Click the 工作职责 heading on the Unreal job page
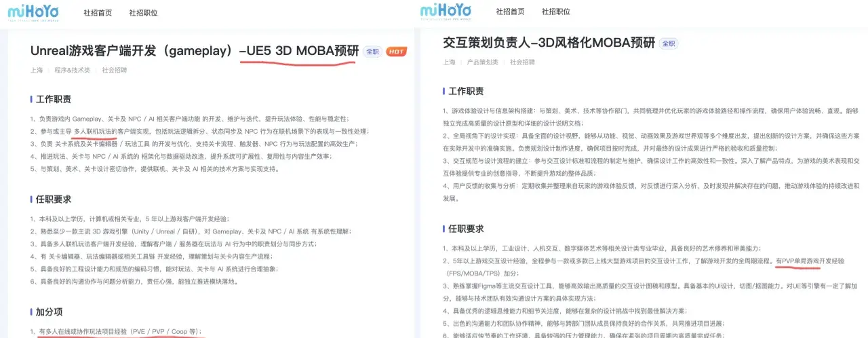The image size is (868, 338). pyautogui.click(x=54, y=100)
